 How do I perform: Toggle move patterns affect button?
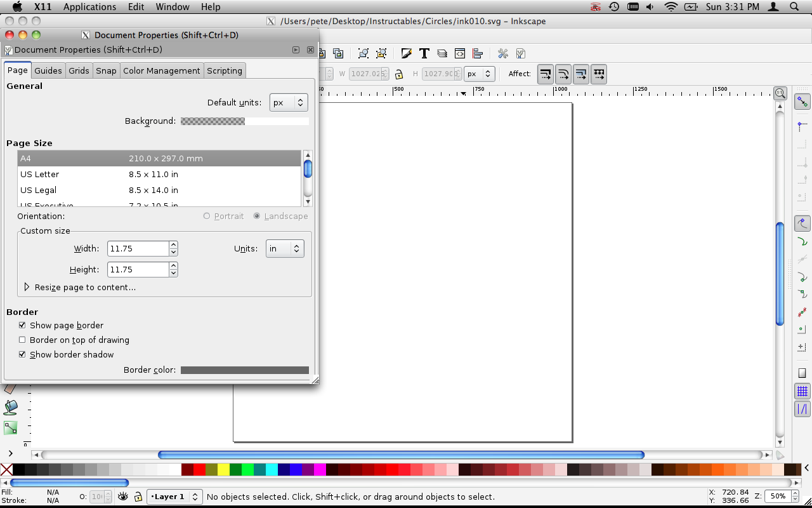[599, 74]
